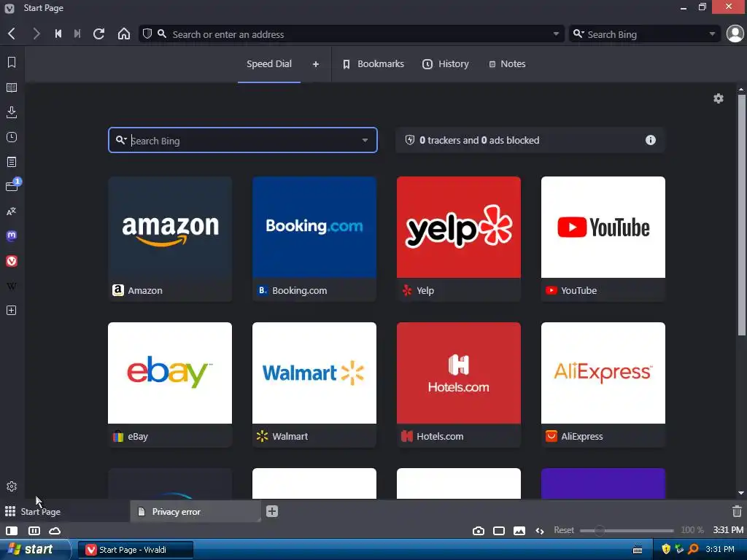747x560 pixels.
Task: Expand the Search Bing engine dropdown in toolbar
Action: click(x=712, y=34)
